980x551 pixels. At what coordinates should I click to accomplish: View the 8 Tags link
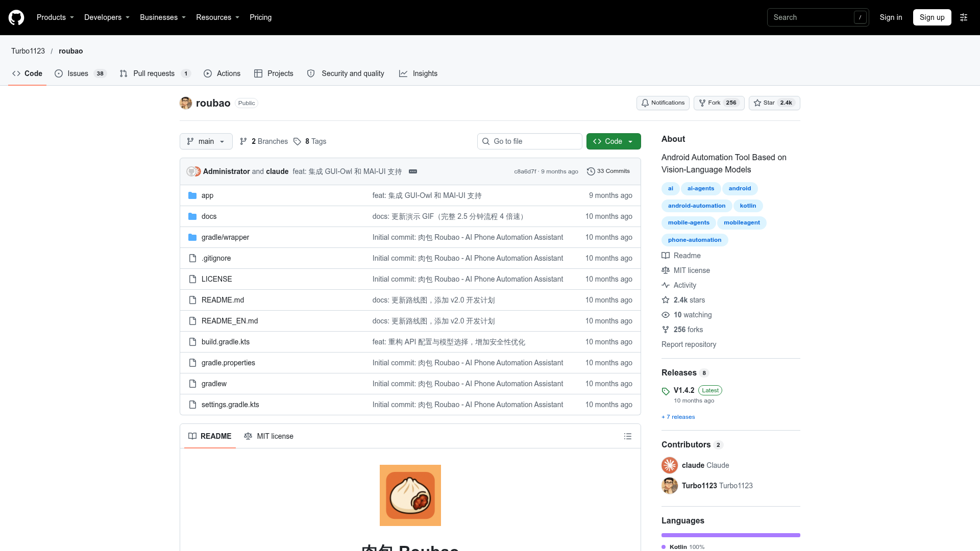coord(310,141)
